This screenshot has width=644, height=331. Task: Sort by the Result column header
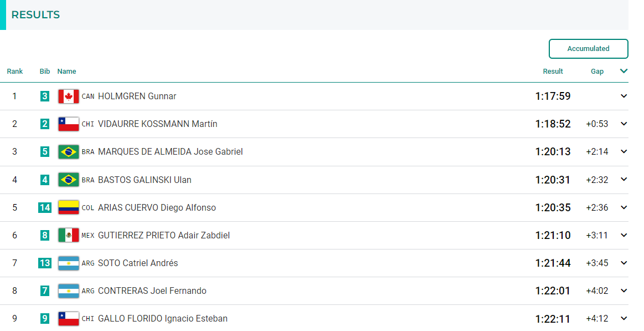(x=553, y=71)
